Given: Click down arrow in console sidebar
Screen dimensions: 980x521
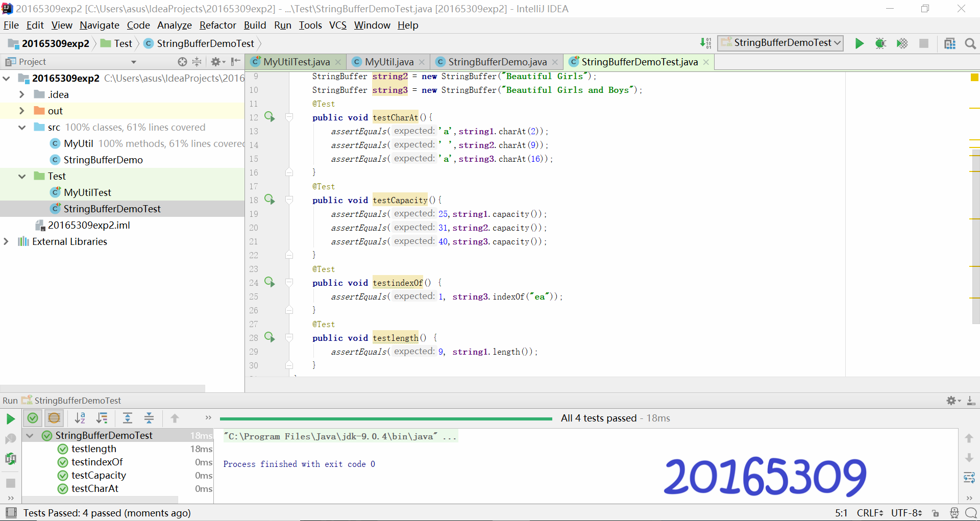Looking at the screenshot, I should click(969, 458).
